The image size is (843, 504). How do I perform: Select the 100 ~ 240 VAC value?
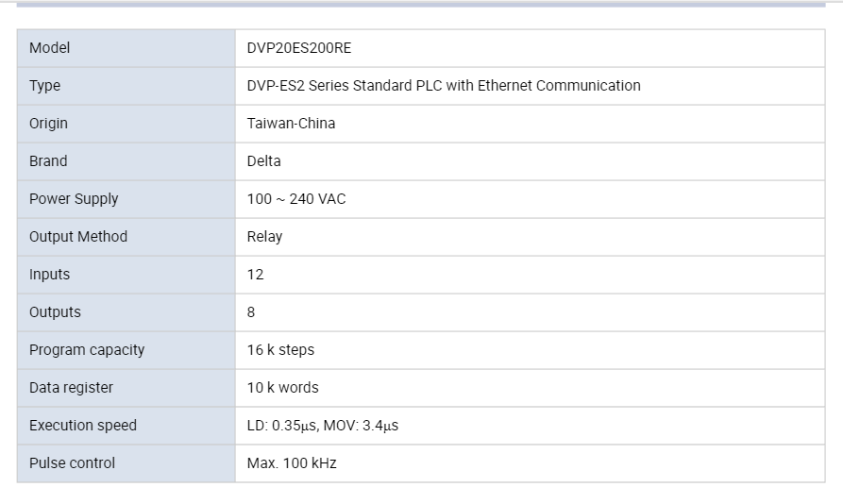point(296,199)
